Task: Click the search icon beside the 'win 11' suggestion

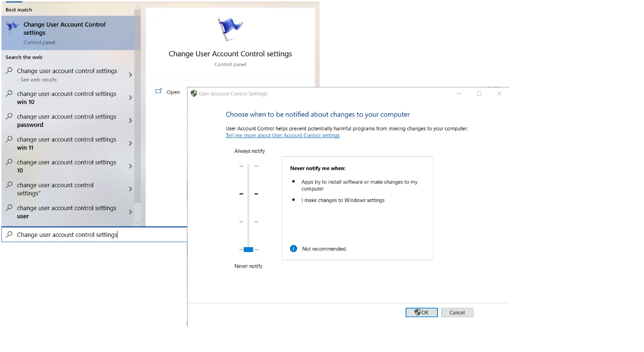Action: pos(9,139)
